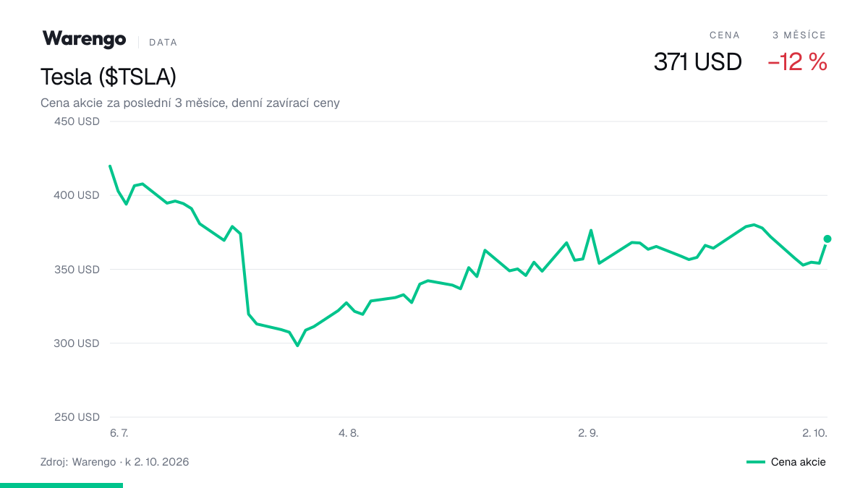The image size is (868, 488).
Task: Click the 450 USD axis label
Action: point(77,121)
